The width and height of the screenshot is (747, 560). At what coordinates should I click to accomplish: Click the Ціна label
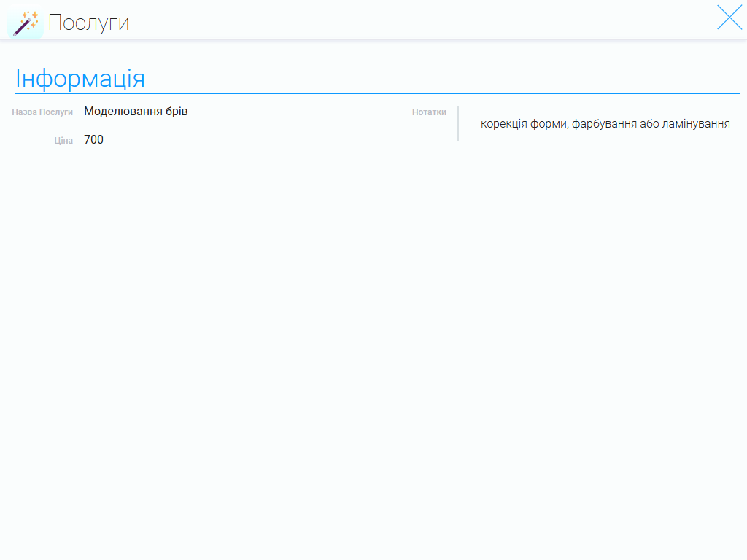63,141
